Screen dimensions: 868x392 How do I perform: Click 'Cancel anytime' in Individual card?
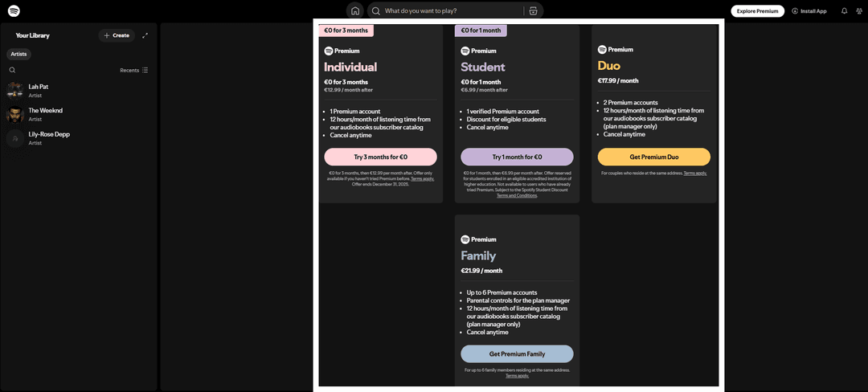point(351,136)
